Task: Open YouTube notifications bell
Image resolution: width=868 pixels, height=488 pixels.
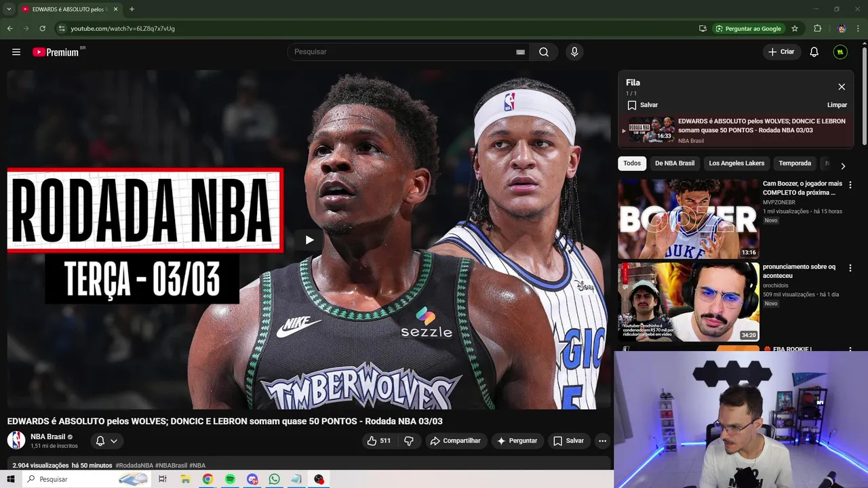Action: point(814,52)
